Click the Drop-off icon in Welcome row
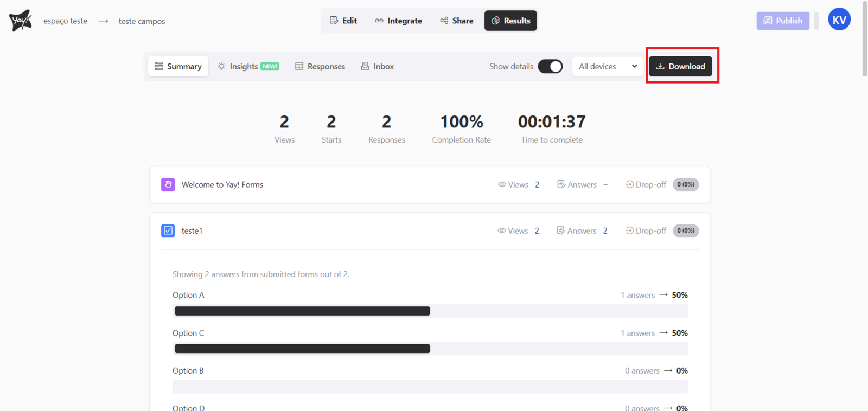 (629, 185)
